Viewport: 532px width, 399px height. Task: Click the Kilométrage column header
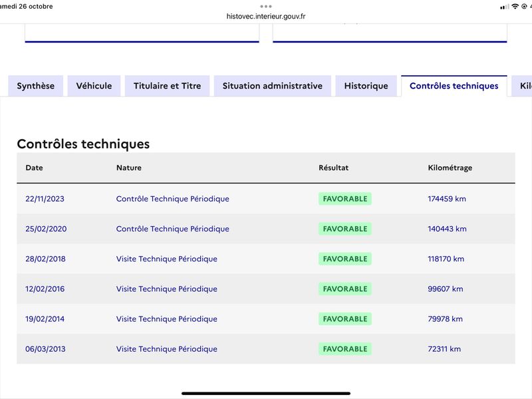450,168
